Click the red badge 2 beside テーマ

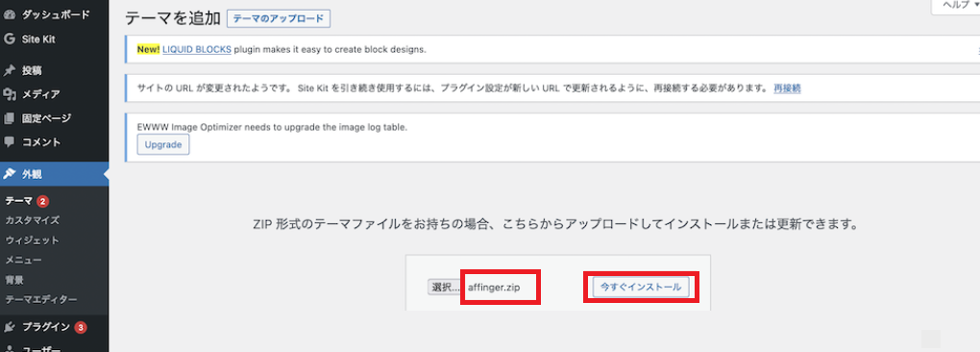click(x=42, y=201)
